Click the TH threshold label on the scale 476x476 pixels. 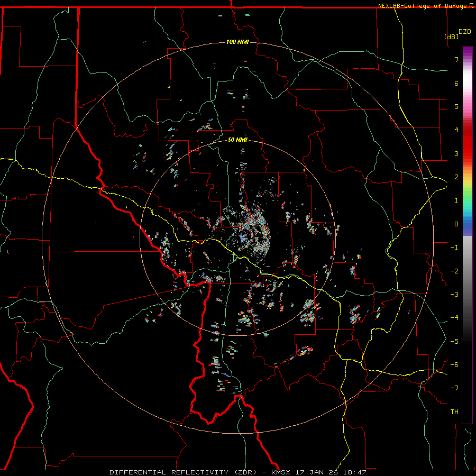tap(454, 412)
